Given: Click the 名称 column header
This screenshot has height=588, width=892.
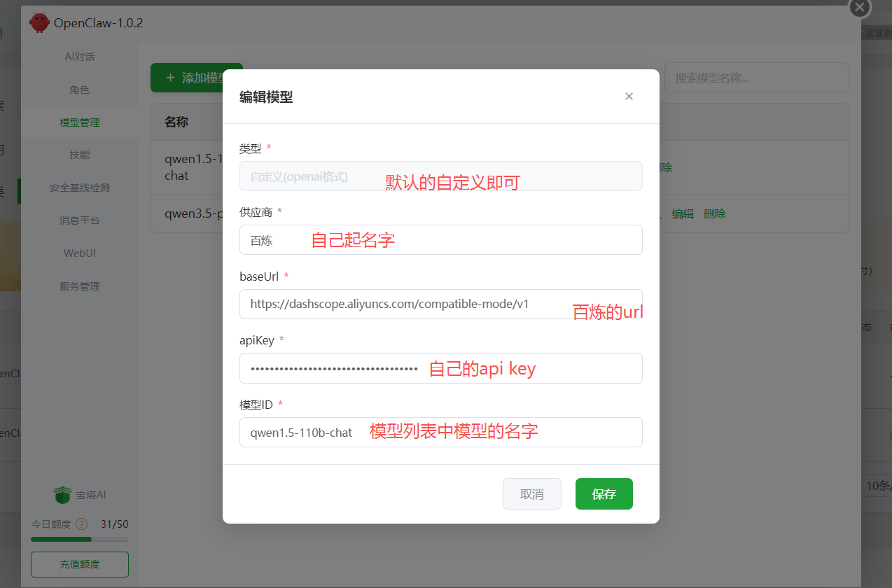Looking at the screenshot, I should (176, 122).
